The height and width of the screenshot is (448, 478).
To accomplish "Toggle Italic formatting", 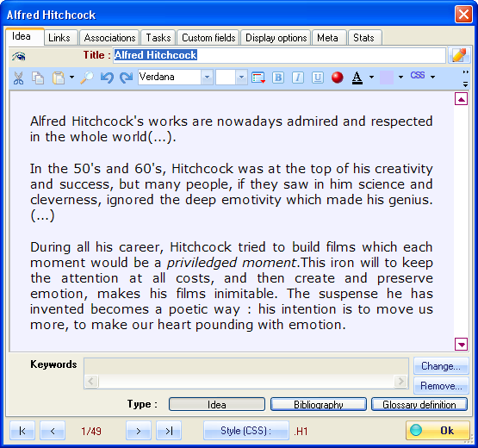I will tap(298, 78).
